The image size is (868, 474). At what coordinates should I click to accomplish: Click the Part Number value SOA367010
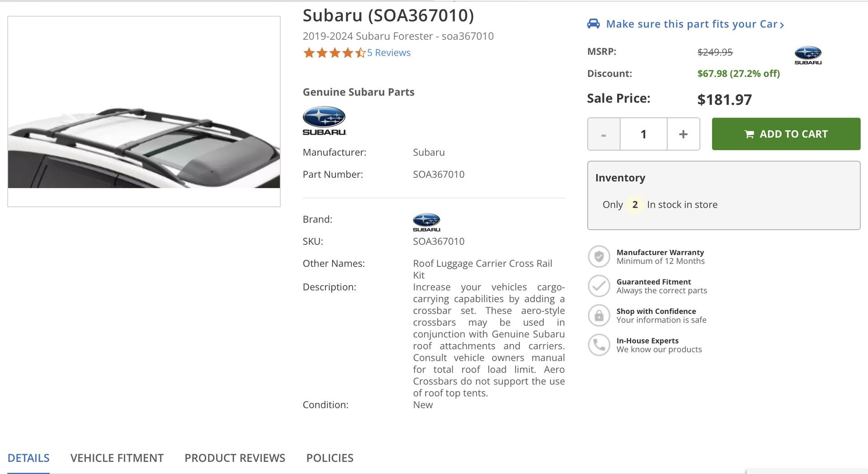pos(439,174)
